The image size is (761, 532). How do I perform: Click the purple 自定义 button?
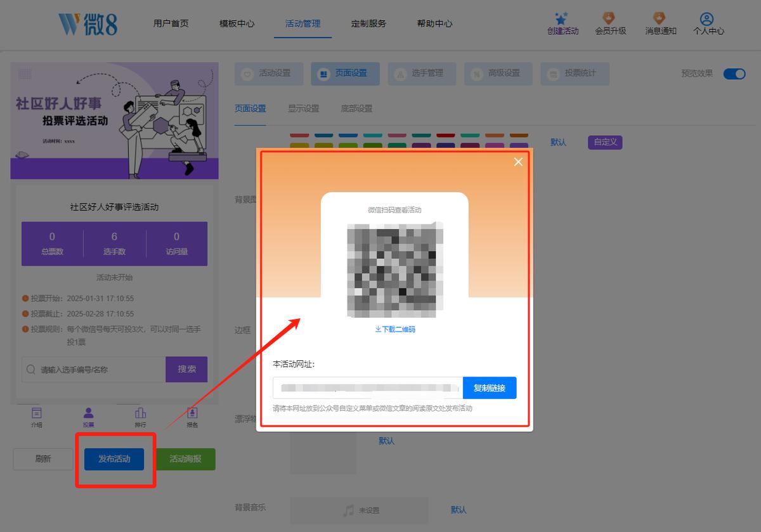point(605,142)
